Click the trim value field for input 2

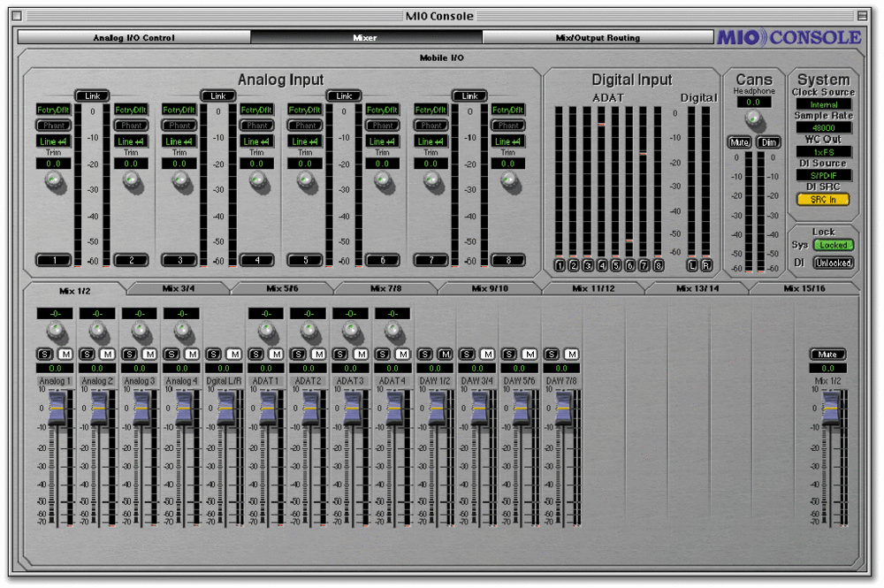[x=132, y=164]
